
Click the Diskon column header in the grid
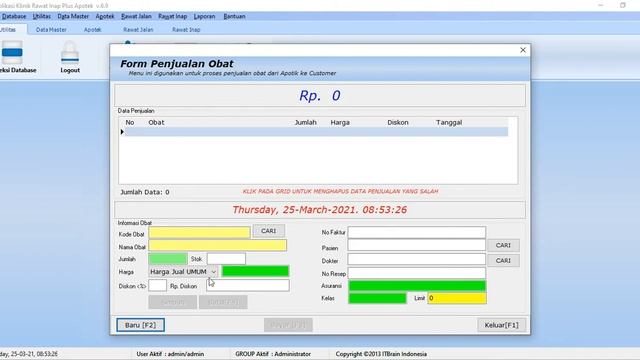point(398,122)
